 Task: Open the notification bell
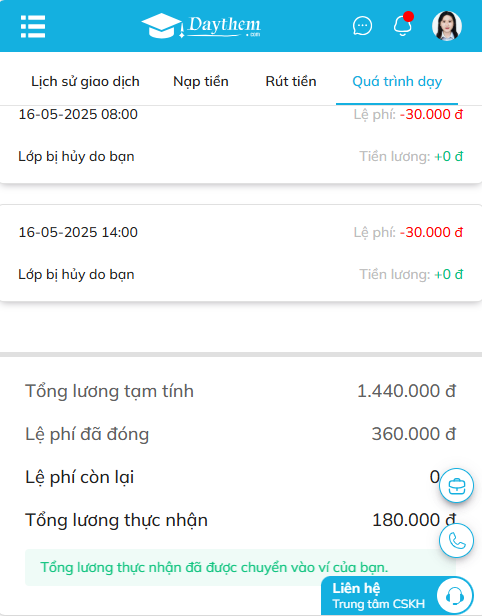coord(403,25)
